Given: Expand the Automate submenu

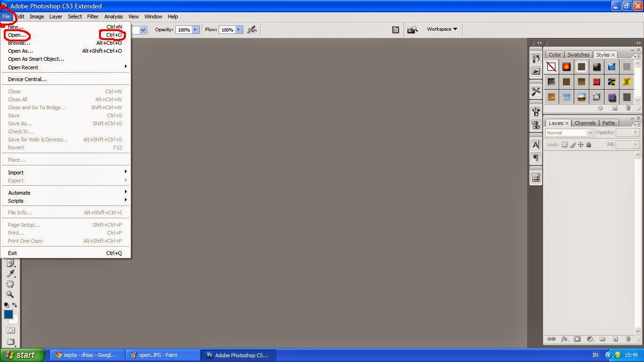Looking at the screenshot, I should point(66,193).
